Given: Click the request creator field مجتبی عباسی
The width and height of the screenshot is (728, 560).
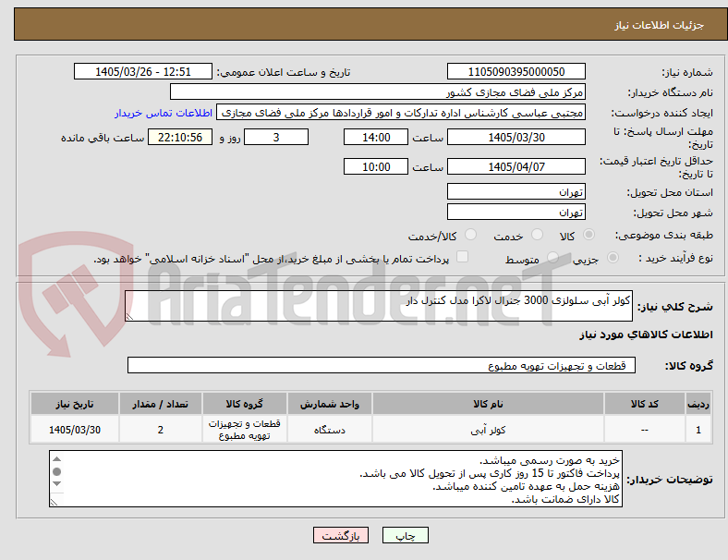Looking at the screenshot, I should [x=401, y=113].
